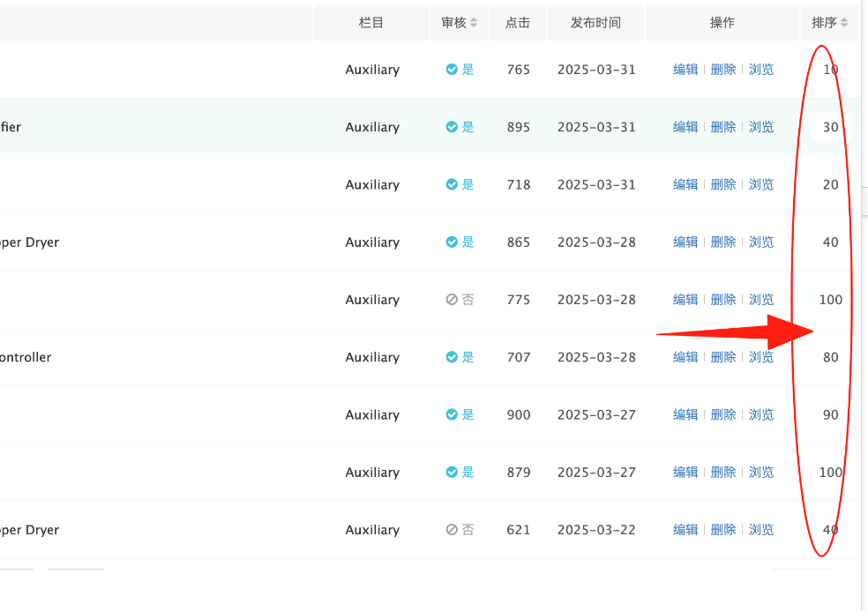Delete the entry with 707 clicks
The image size is (868, 611).
[x=723, y=357]
